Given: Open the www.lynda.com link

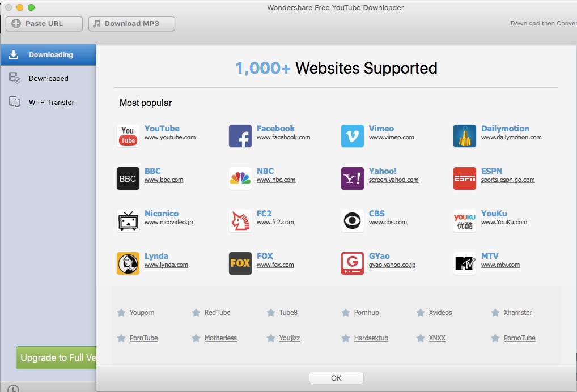Looking at the screenshot, I should [x=166, y=265].
